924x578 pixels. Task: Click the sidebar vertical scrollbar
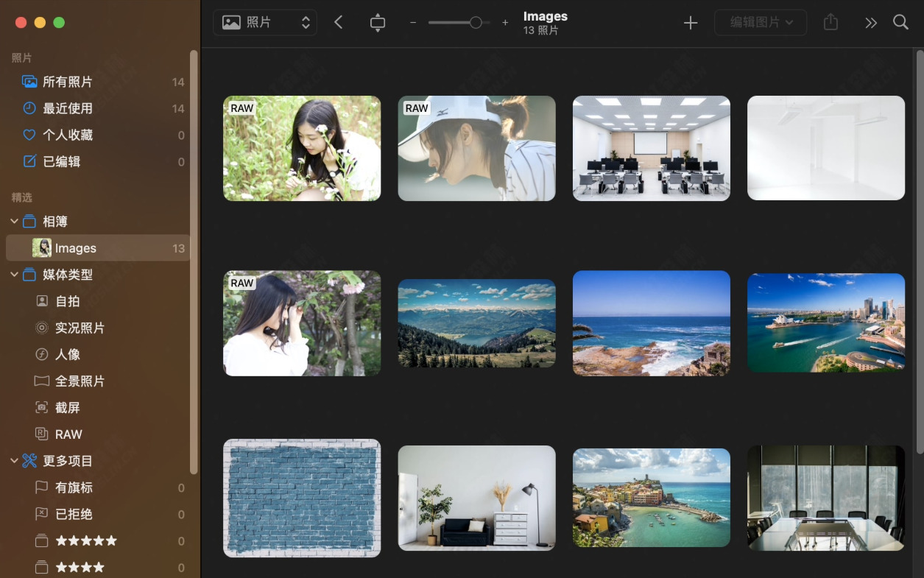point(194,261)
